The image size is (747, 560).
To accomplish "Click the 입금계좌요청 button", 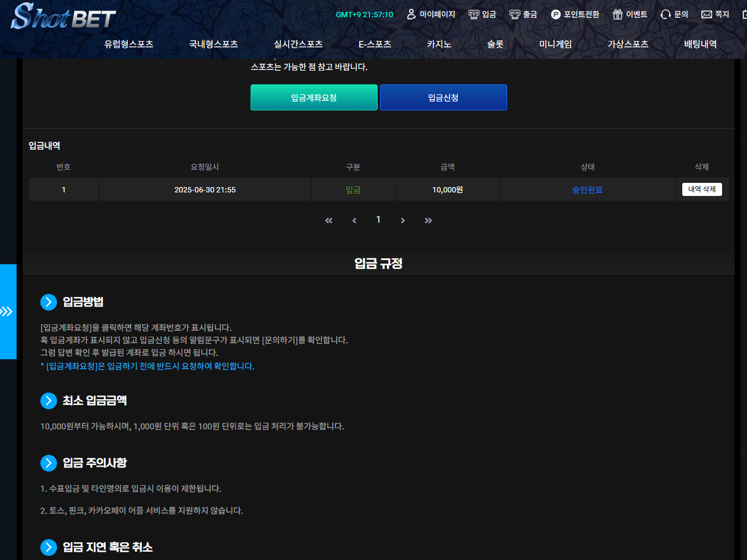I will 314,97.
